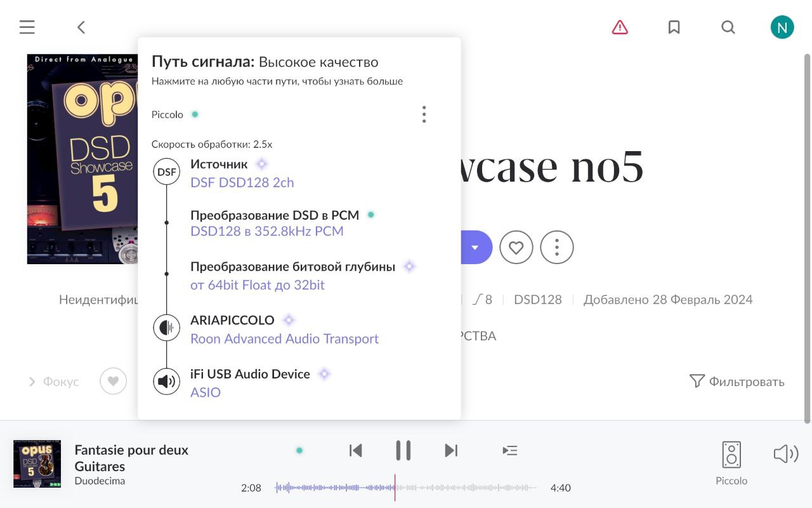Click track title Fantasie pour deux Guitares

pos(131,458)
